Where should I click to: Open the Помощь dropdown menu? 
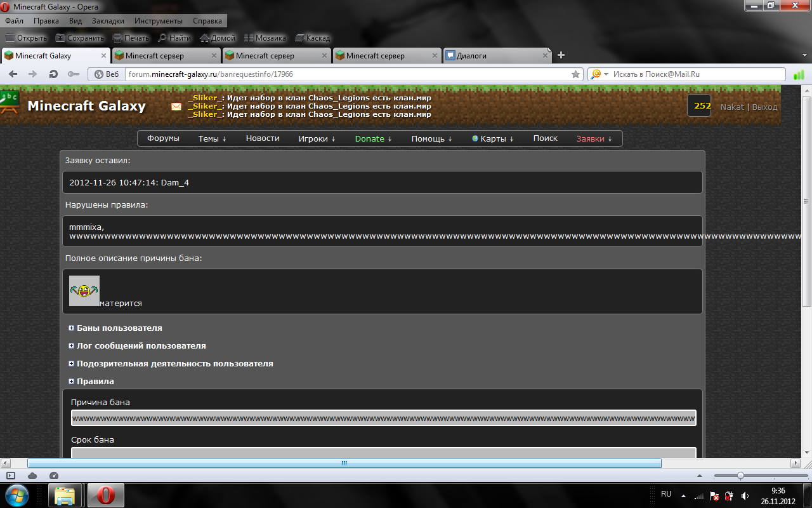coord(432,138)
